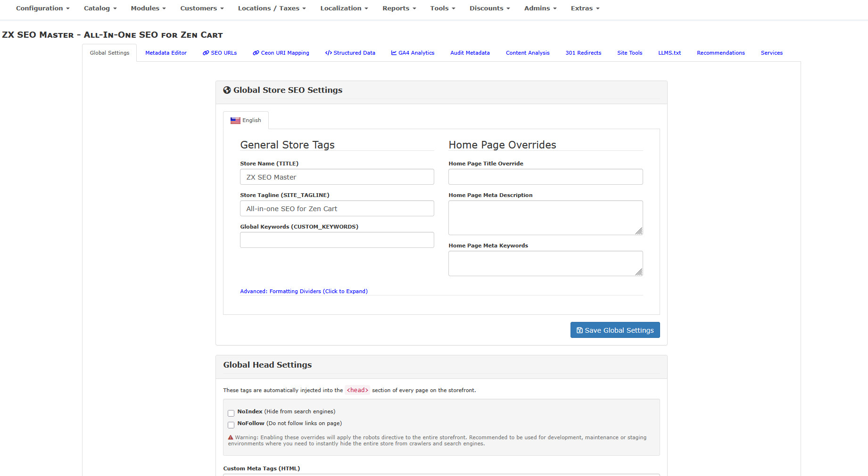
Task: Switch to the 301 Redirects tab
Action: pos(583,53)
